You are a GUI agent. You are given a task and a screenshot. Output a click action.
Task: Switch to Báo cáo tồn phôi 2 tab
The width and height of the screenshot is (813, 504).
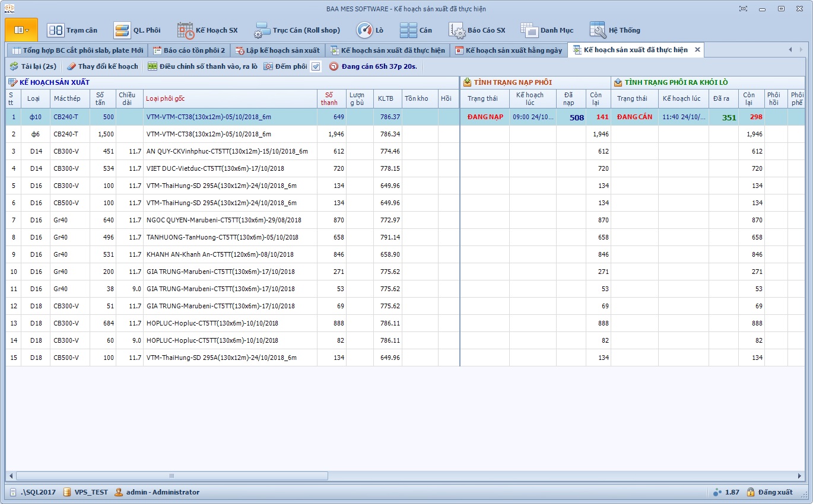189,50
